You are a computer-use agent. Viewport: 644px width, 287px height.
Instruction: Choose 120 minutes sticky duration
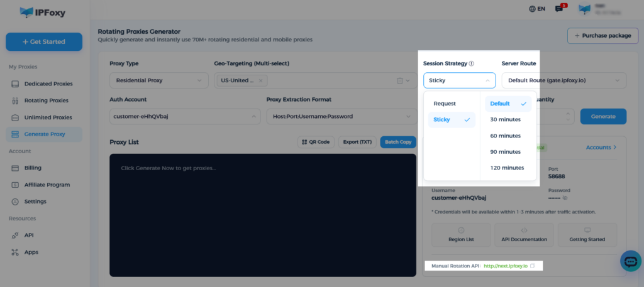click(x=508, y=168)
